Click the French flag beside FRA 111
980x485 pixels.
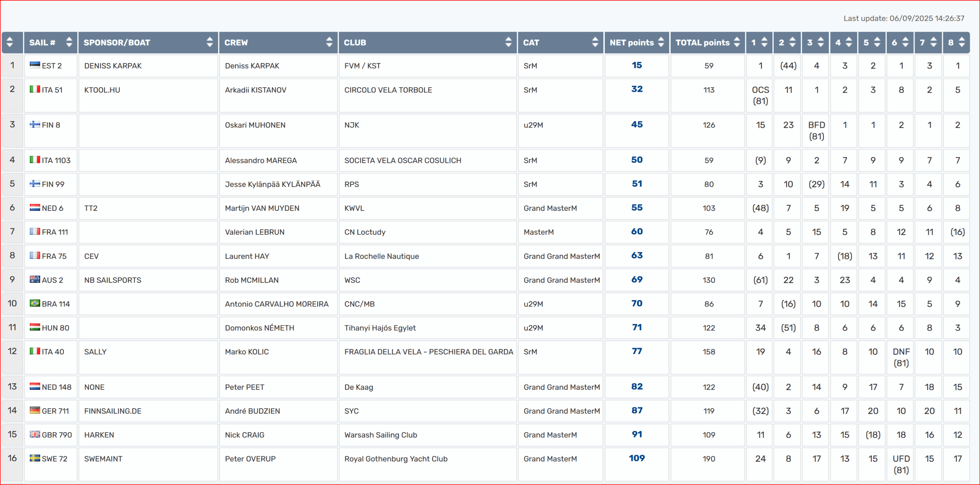point(35,231)
